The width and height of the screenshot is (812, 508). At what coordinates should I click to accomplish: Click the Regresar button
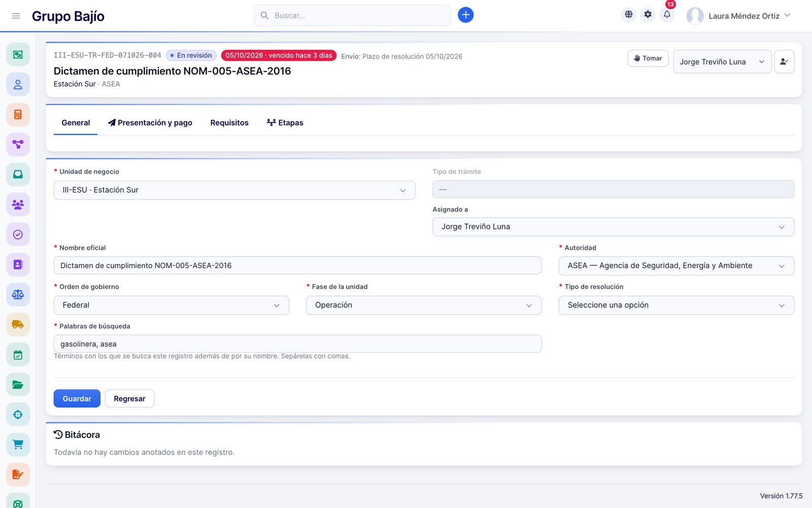click(x=129, y=399)
